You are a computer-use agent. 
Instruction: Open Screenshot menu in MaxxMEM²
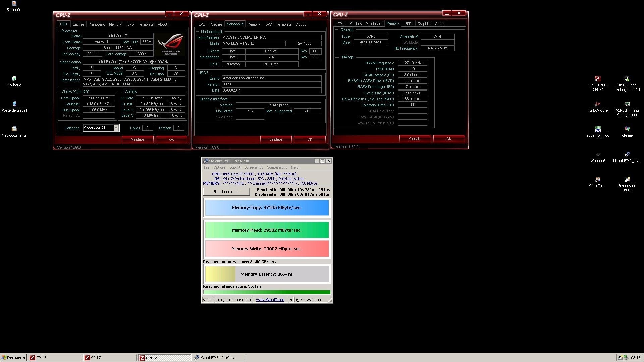[x=254, y=167]
